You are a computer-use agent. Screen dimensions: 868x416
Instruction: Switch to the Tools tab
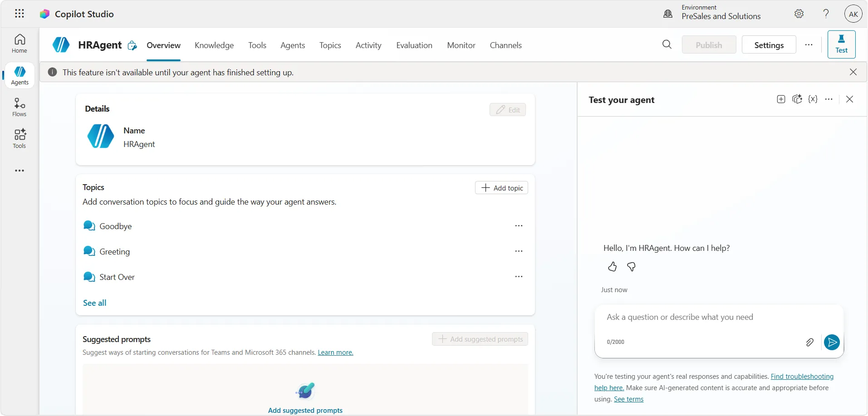click(x=257, y=45)
